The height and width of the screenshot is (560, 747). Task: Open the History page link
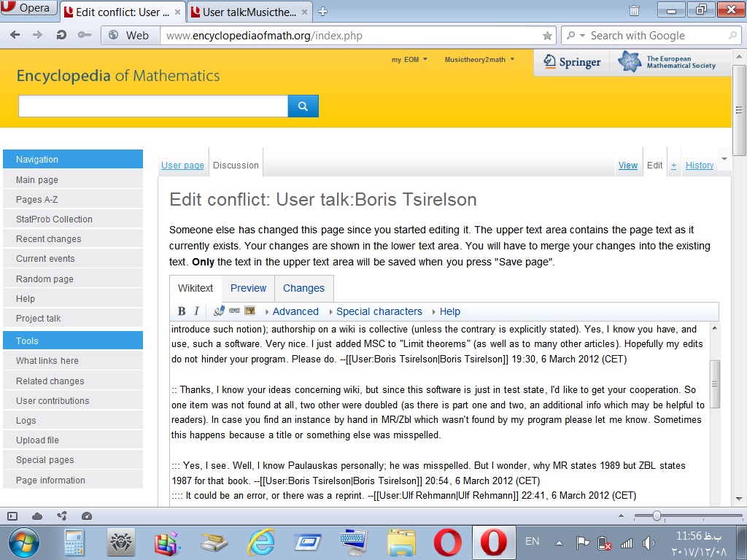(699, 166)
